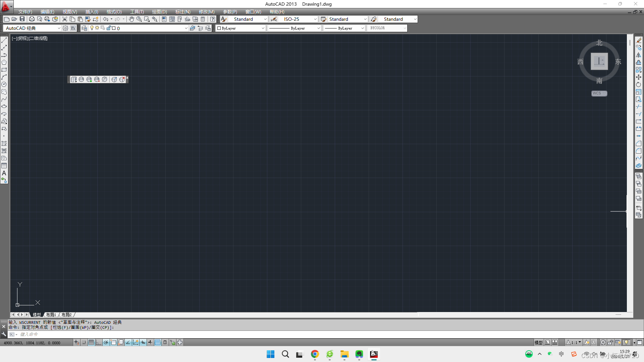Select the Move modify tool
The height and width of the screenshot is (362, 644).
[x=639, y=77]
